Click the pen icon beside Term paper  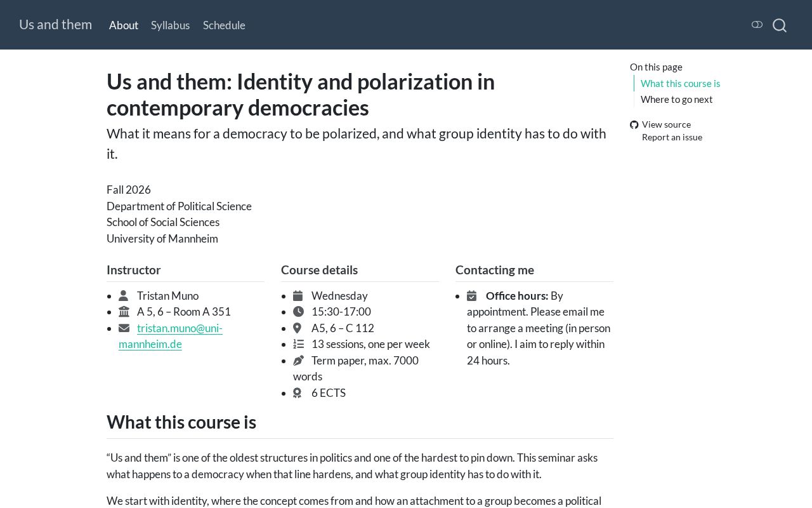(298, 361)
